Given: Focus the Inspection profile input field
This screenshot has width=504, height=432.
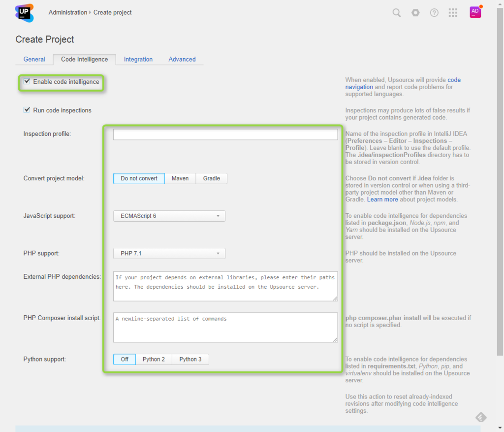Looking at the screenshot, I should (225, 134).
